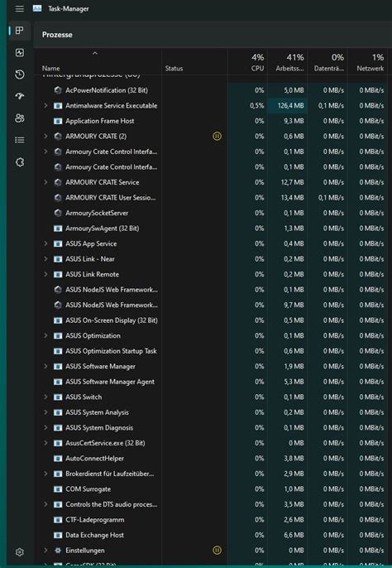This screenshot has width=392, height=568.
Task: Open the hamburger navigation menu
Action: click(x=20, y=8)
